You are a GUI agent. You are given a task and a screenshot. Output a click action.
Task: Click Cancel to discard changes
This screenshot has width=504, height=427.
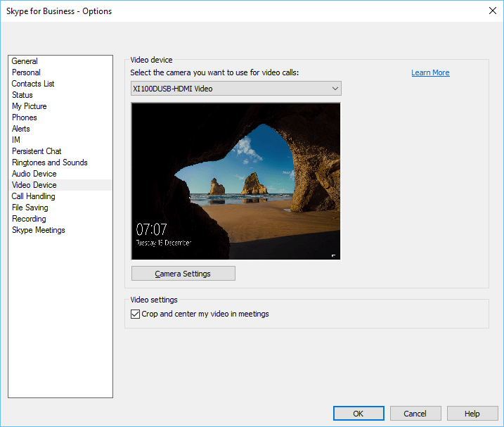click(x=415, y=414)
